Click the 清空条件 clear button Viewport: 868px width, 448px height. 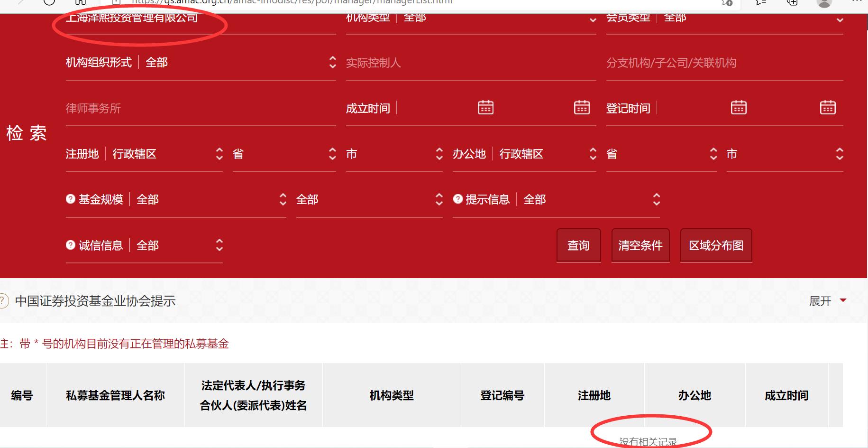coord(640,245)
